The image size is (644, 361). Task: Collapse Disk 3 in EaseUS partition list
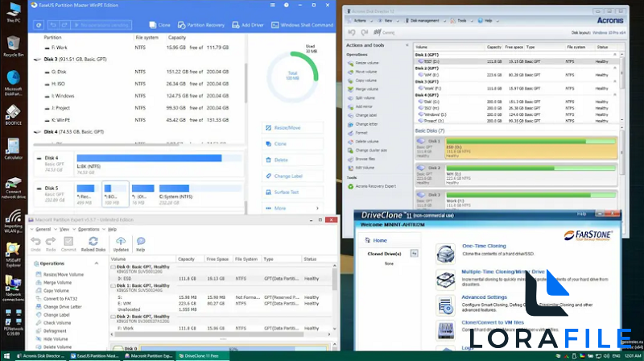tap(37, 60)
